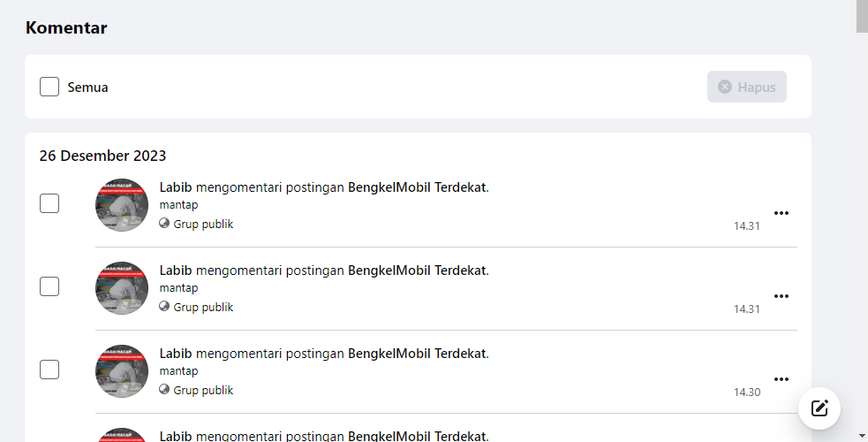Image resolution: width=868 pixels, height=442 pixels.
Task: Click profile thumbnail of first comment
Action: point(122,205)
